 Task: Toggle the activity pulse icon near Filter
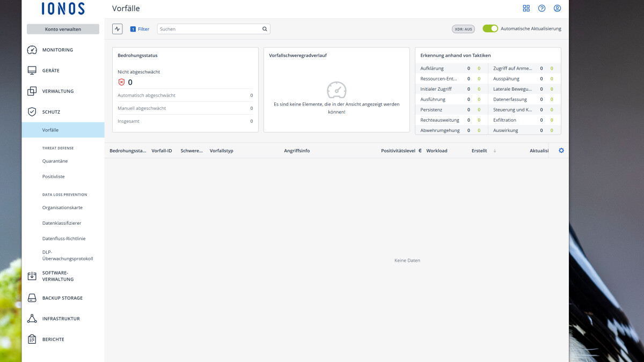[117, 28]
